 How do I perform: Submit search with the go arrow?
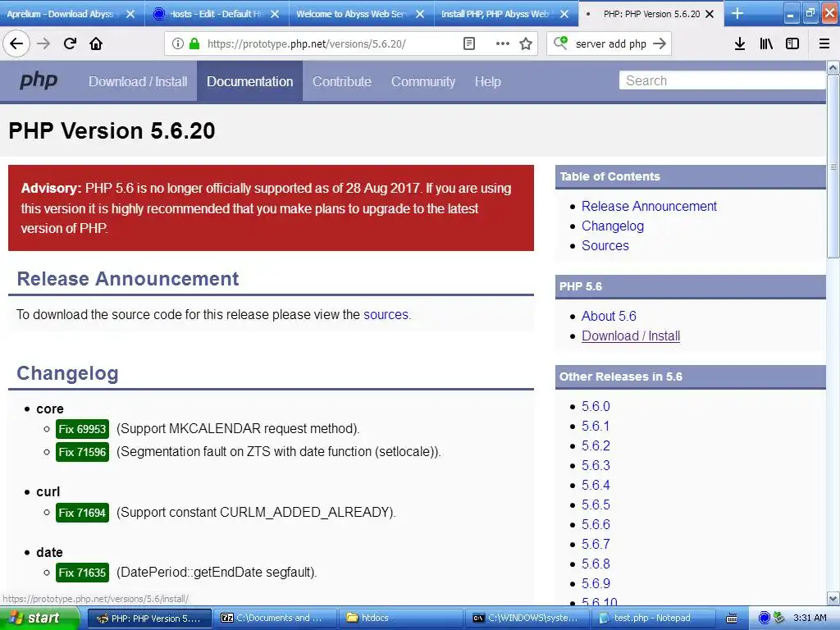[660, 43]
